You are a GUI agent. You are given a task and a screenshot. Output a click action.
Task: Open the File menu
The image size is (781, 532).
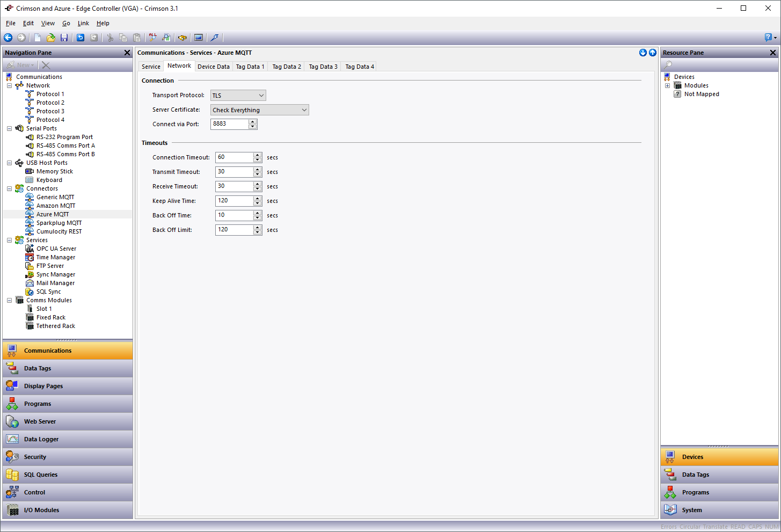(11, 23)
